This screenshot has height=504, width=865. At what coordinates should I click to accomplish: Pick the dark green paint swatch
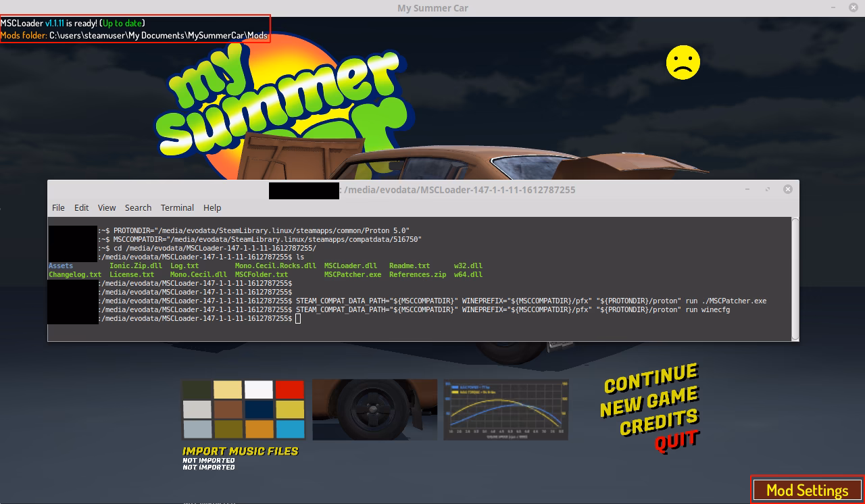pyautogui.click(x=197, y=390)
